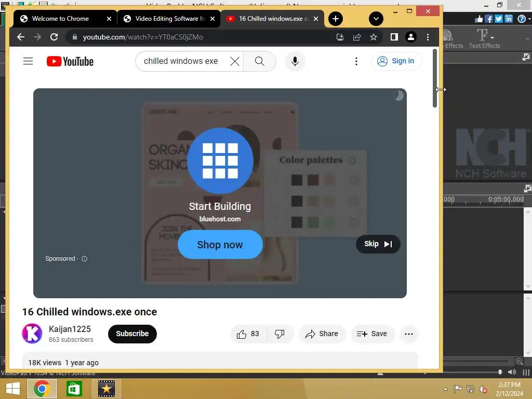Image resolution: width=532 pixels, height=399 pixels.
Task: Open VideoPad Facebook share icon
Action: tap(488, 19)
